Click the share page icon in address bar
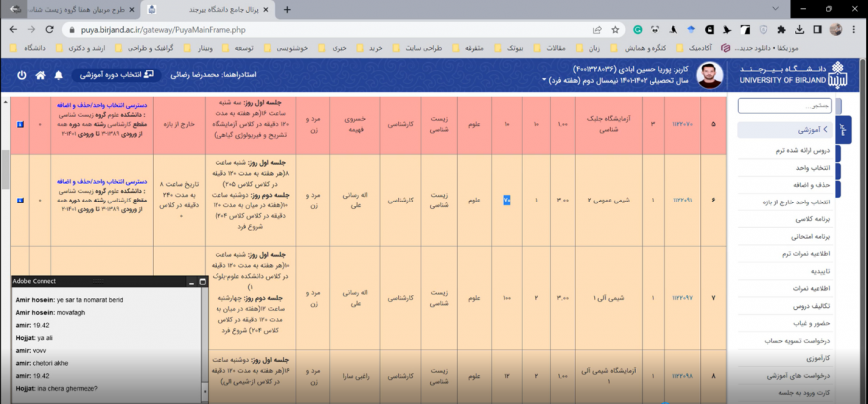The image size is (868, 404). [597, 30]
